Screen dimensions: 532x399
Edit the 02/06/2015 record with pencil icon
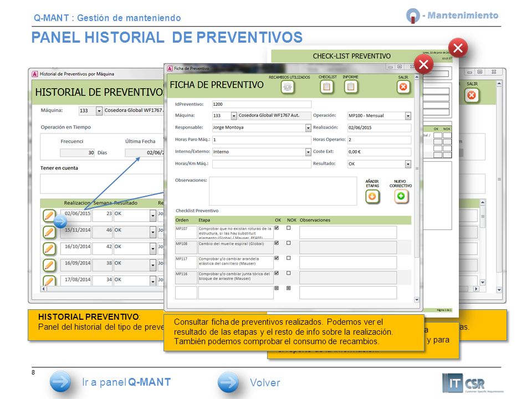coord(49,216)
